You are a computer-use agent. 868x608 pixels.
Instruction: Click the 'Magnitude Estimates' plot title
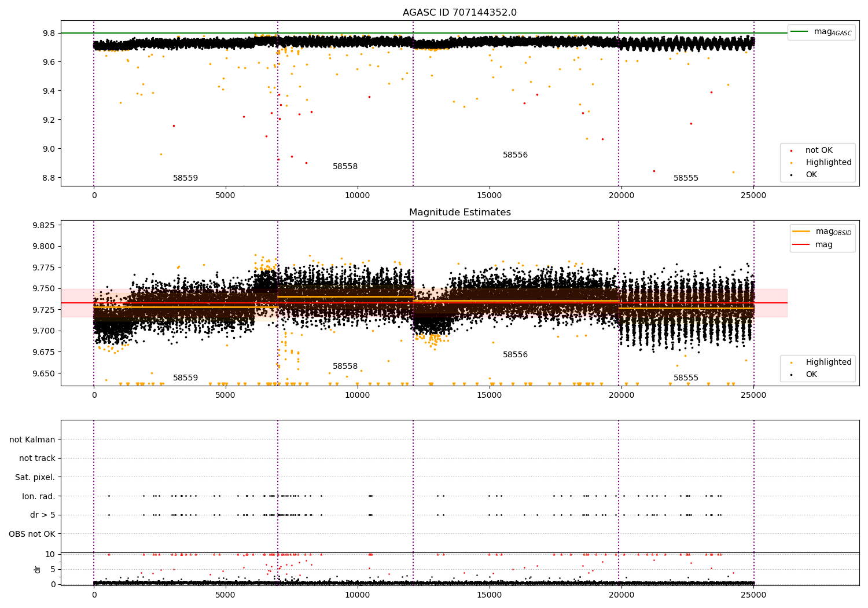459,213
